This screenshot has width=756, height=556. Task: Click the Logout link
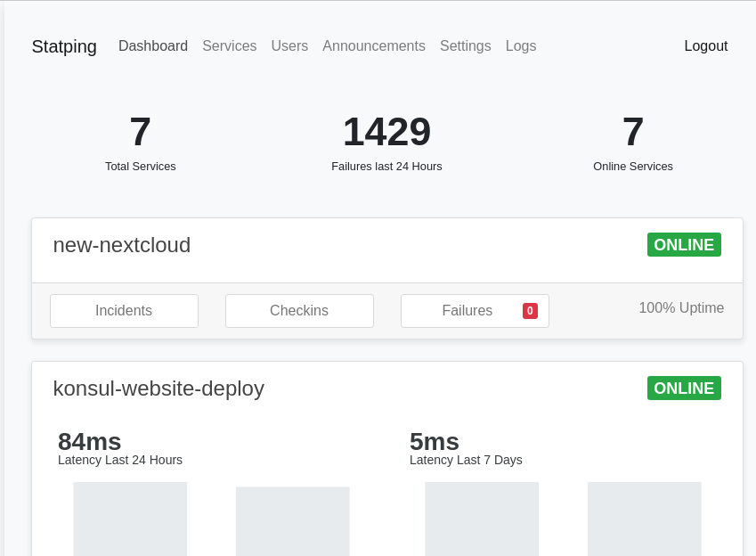(x=706, y=45)
